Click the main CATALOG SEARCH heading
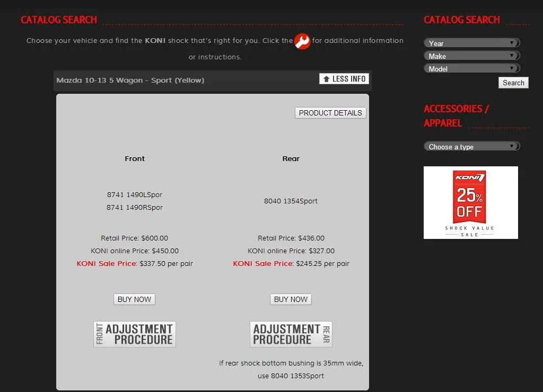543x392 pixels. coord(59,20)
